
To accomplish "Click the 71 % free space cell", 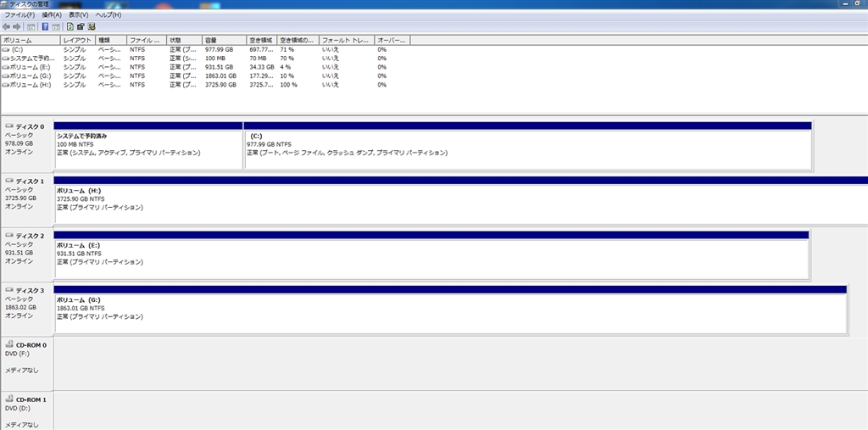I will pos(287,49).
